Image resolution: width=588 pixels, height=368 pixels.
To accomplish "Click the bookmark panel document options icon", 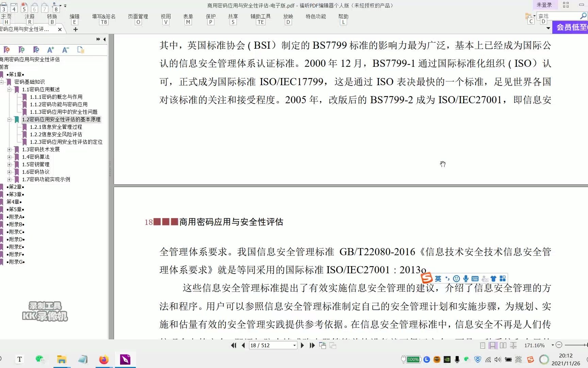I will [81, 50].
